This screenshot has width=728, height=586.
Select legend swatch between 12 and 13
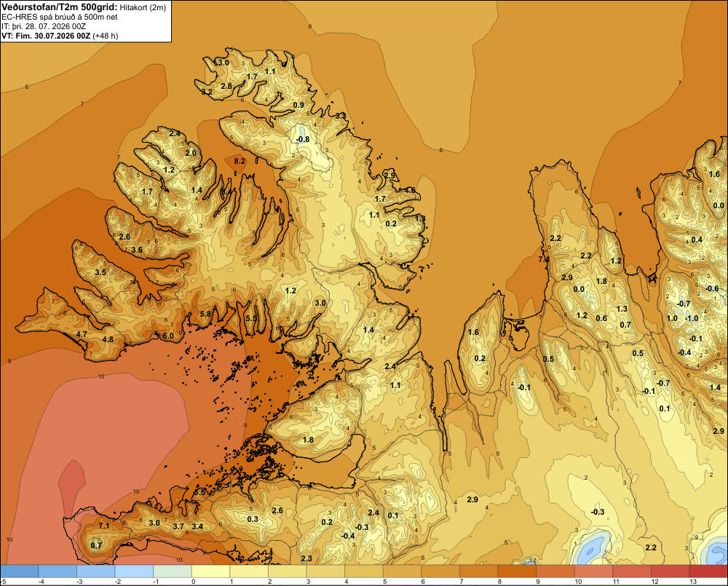point(670,571)
